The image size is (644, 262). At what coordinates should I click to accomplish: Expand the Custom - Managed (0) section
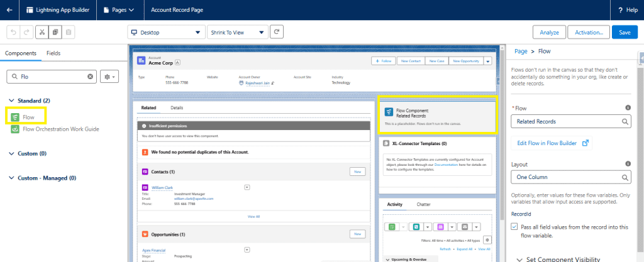click(11, 178)
